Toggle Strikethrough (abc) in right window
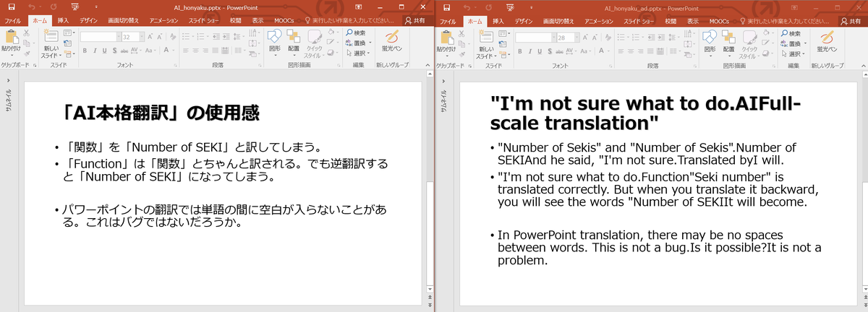The height and width of the screenshot is (312, 868). coord(560,51)
